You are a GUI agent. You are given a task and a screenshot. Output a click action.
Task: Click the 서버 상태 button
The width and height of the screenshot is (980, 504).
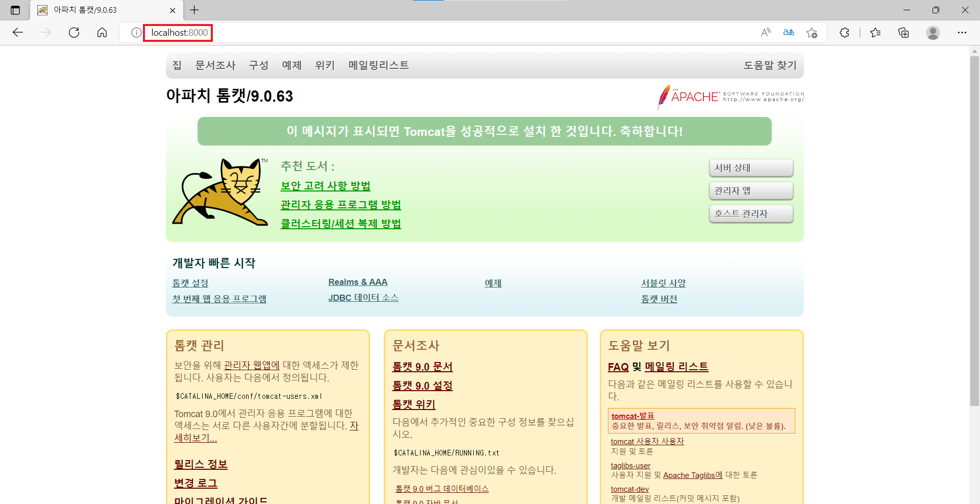point(751,168)
